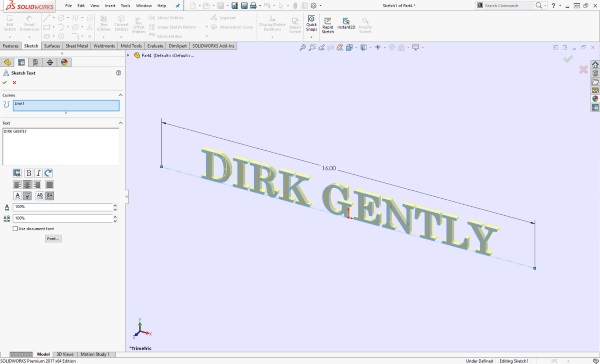
Task: Open SOLIDWORKS Resources home icon in task pane
Action: click(595, 65)
